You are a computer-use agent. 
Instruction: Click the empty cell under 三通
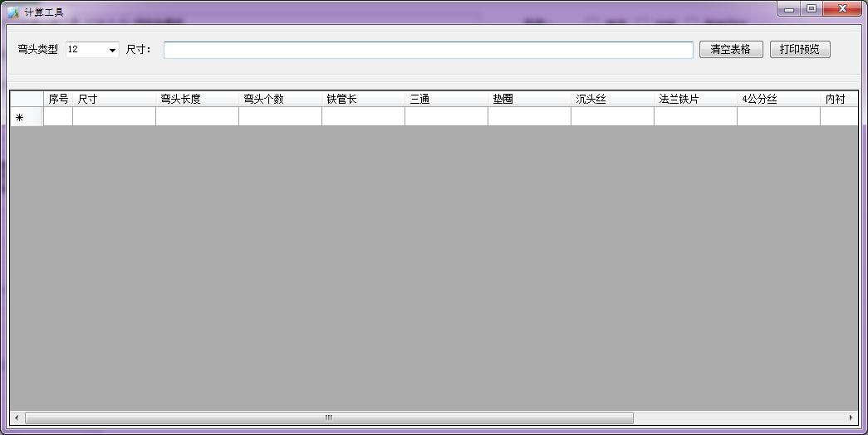446,117
